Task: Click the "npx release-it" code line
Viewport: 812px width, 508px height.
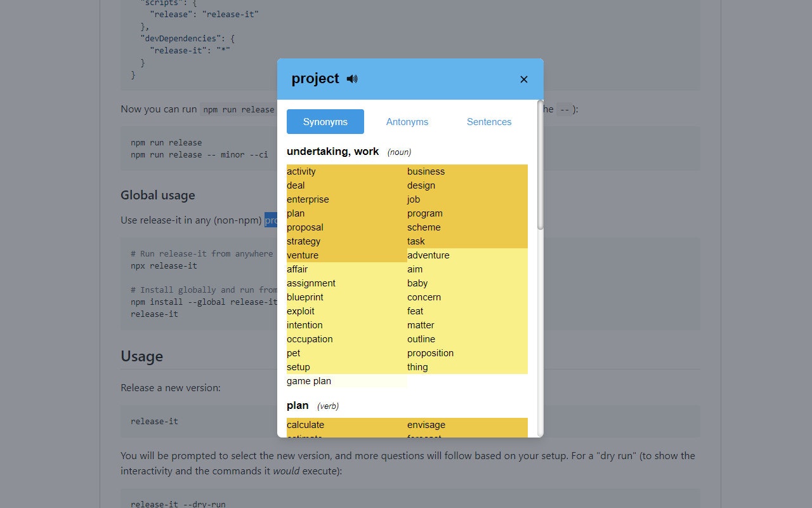Action: point(164,265)
